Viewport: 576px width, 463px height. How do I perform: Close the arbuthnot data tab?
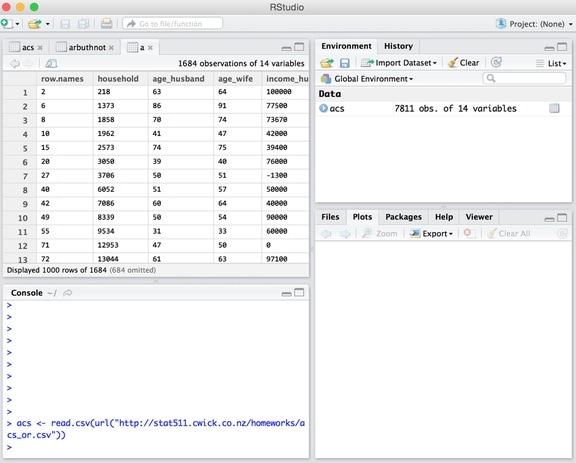[x=111, y=48]
